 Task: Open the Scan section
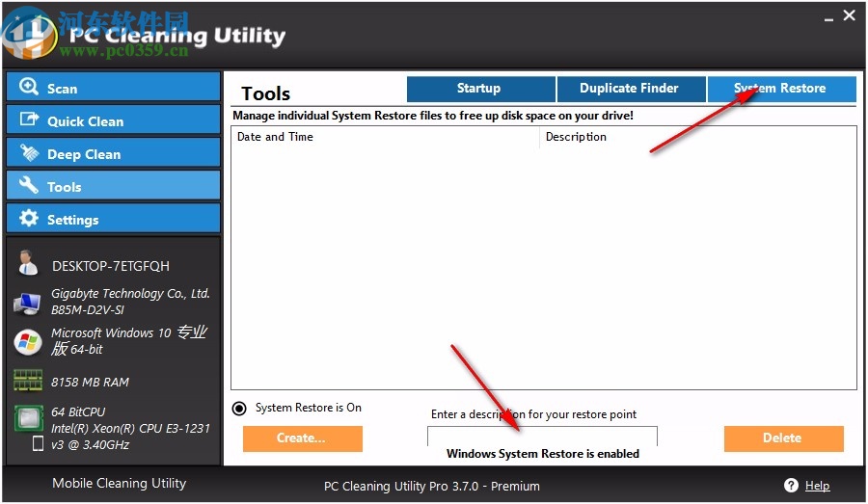[x=113, y=87]
